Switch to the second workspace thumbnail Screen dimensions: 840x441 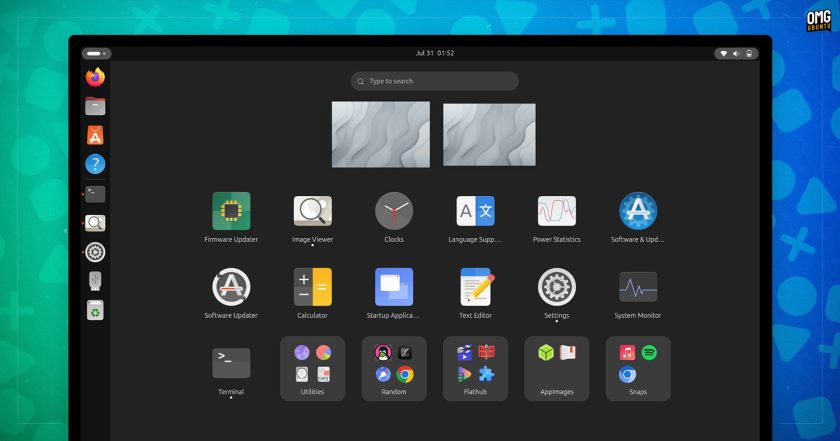pos(489,134)
